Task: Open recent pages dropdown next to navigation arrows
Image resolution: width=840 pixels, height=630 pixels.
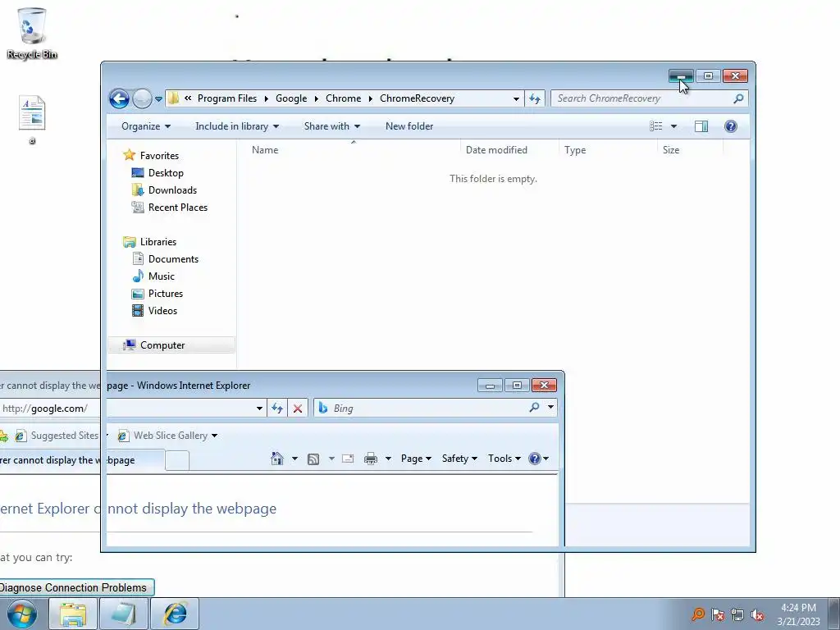Action: coord(158,98)
